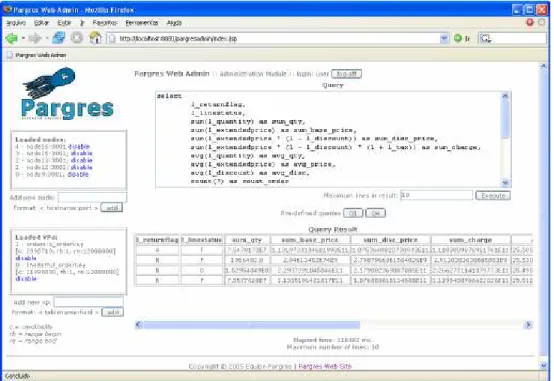Run pre-defined query Q6
This screenshot has width=554, height=381.
375,213
